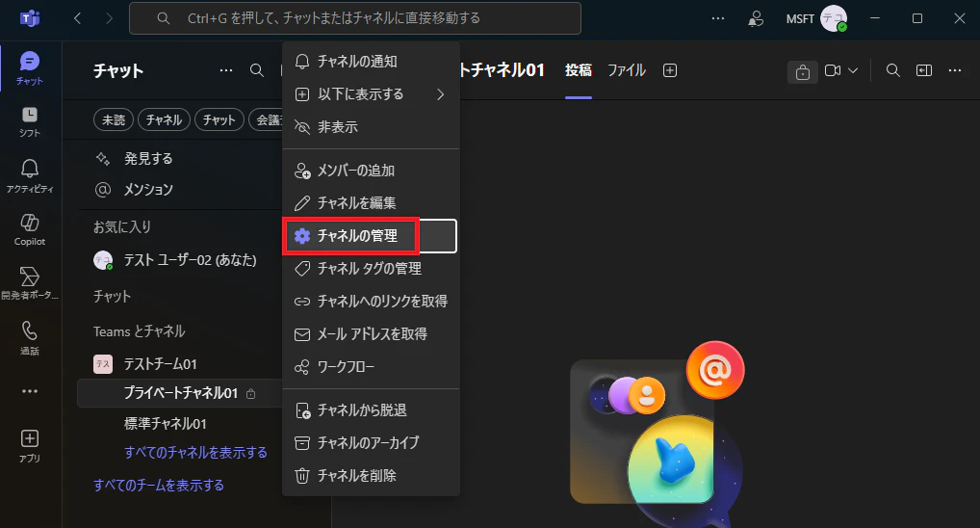Choose チャネルのアーカイブ option
Image resolution: width=980 pixels, height=528 pixels.
click(x=371, y=443)
